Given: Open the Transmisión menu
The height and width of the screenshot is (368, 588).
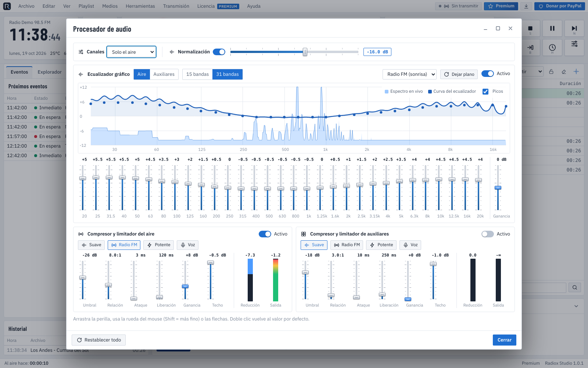Looking at the screenshot, I should point(176,6).
